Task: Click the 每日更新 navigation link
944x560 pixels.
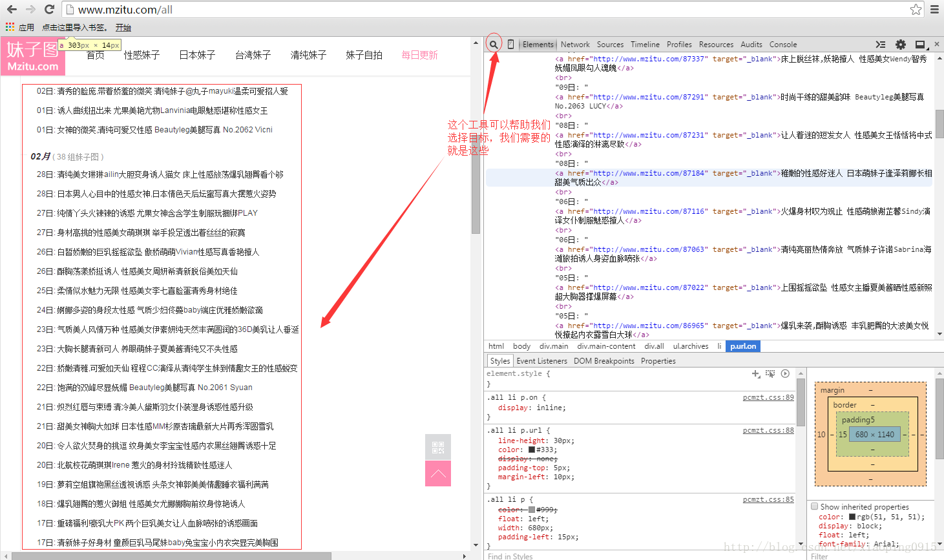Action: pos(419,55)
